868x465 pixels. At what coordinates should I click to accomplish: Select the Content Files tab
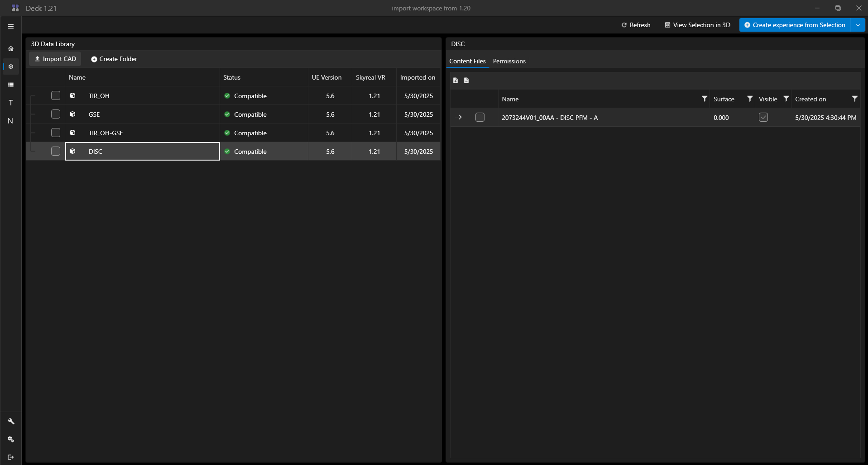point(467,61)
